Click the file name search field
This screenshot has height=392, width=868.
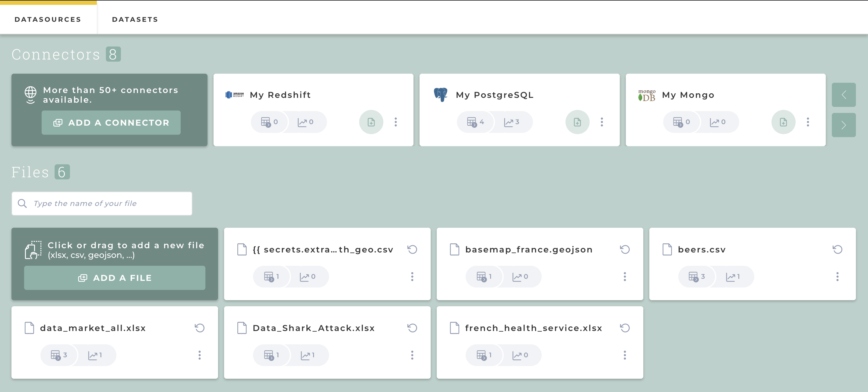pos(101,204)
